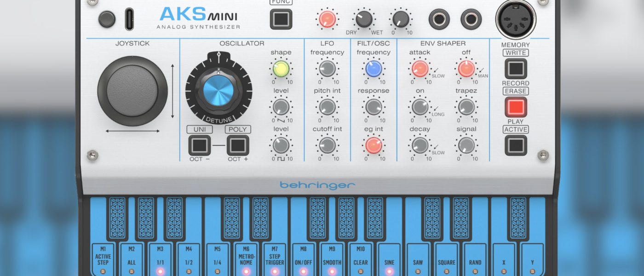Viewport: 644px width, 276px height.
Task: Toggle the M8 ON/OFF key
Action: [x=303, y=259]
